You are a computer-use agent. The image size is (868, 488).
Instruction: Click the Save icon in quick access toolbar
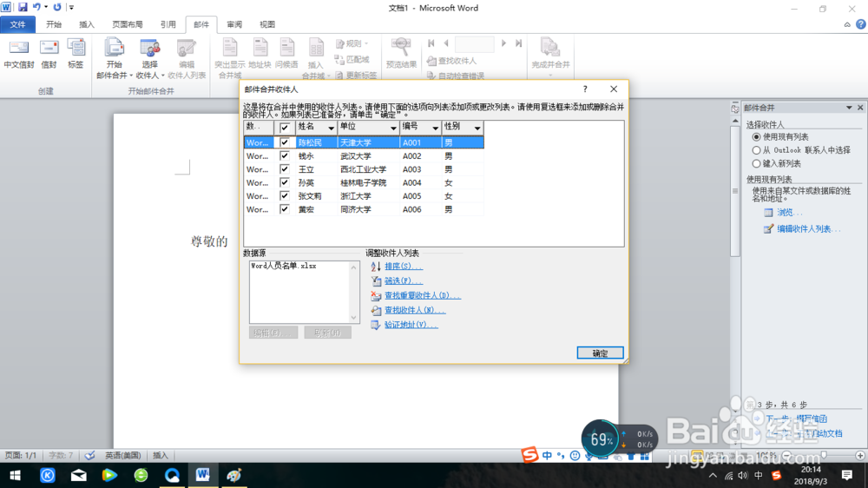tap(23, 7)
